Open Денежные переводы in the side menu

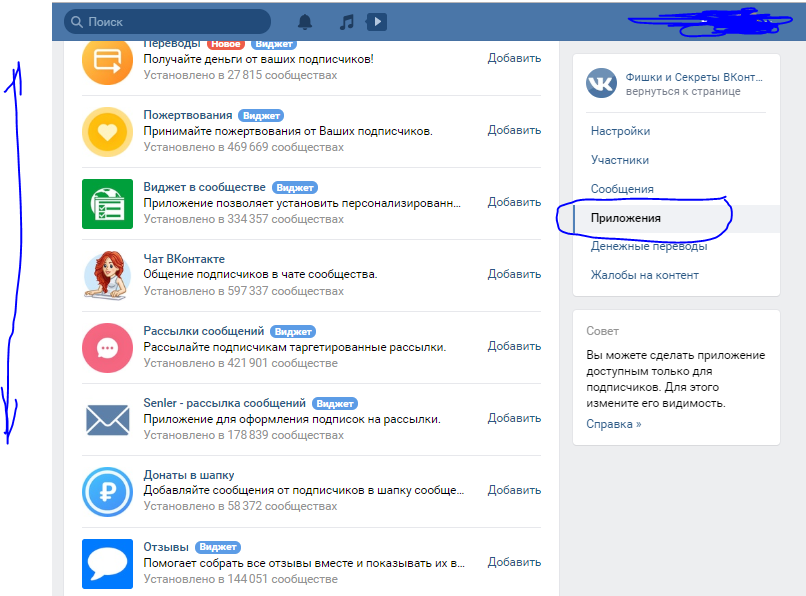click(649, 246)
